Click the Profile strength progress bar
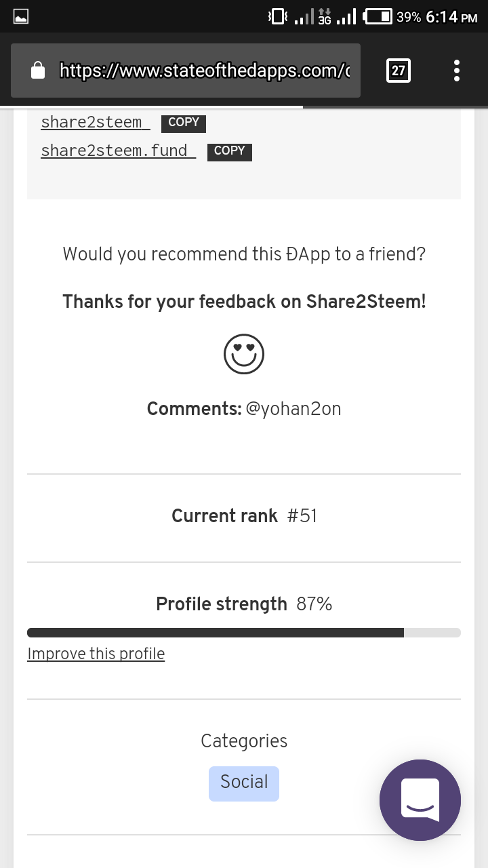488x868 pixels. (244, 633)
